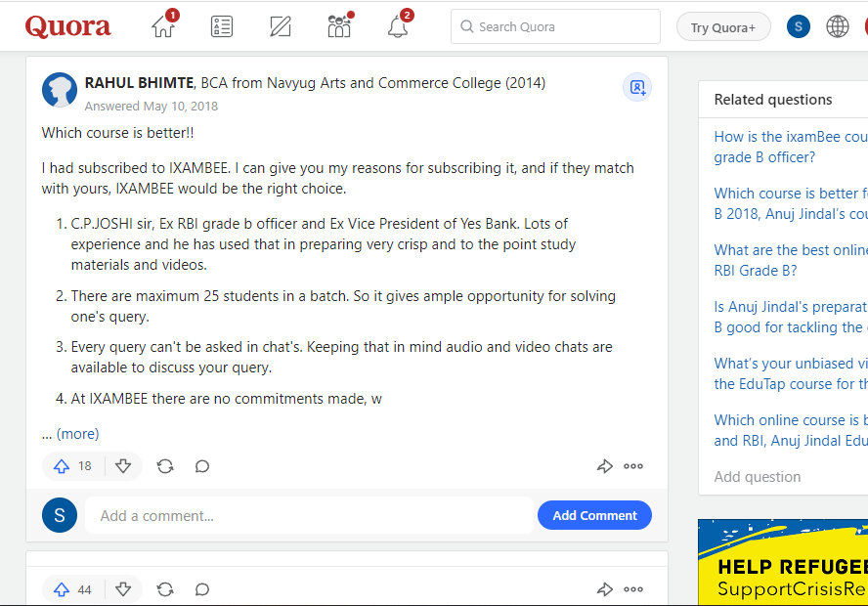
Task: Open the Answer pencil icon
Action: (x=281, y=26)
